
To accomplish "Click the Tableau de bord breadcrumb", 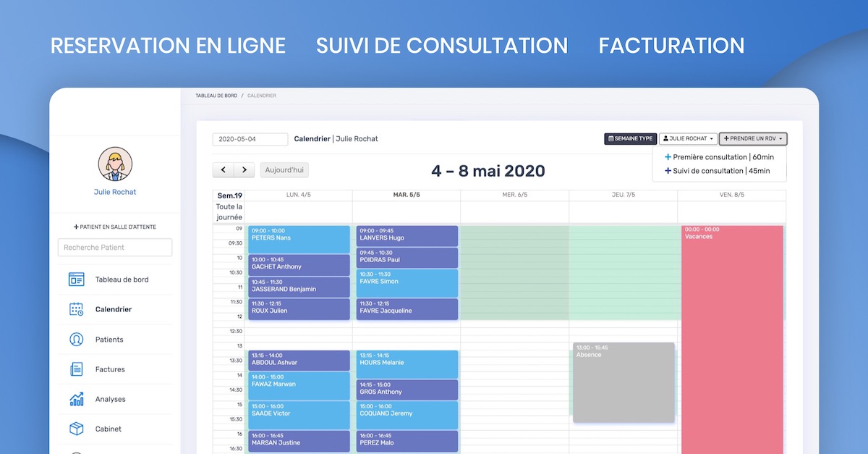I will (216, 96).
